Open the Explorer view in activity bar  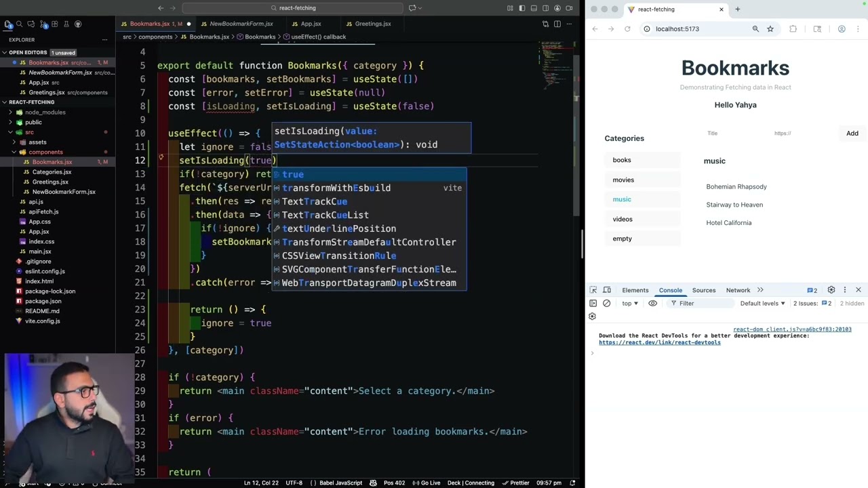7,24
